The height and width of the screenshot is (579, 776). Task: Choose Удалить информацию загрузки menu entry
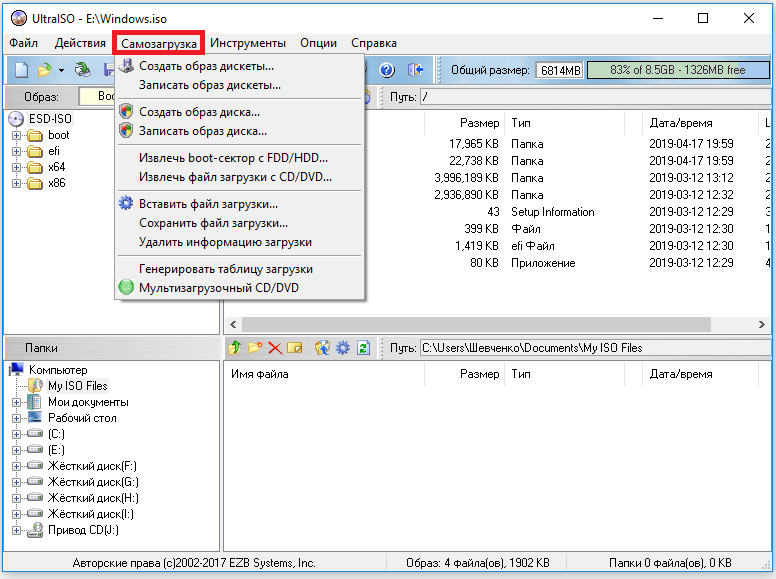coord(240,242)
